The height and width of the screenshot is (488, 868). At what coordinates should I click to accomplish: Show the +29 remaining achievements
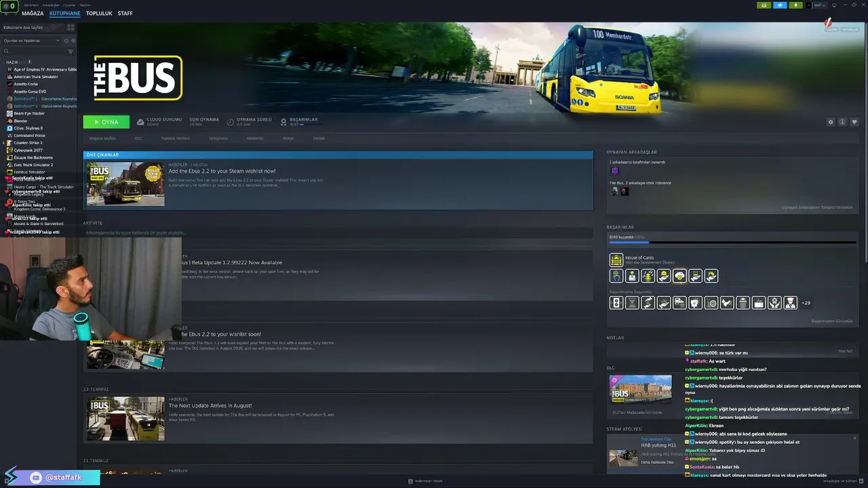[x=806, y=303]
